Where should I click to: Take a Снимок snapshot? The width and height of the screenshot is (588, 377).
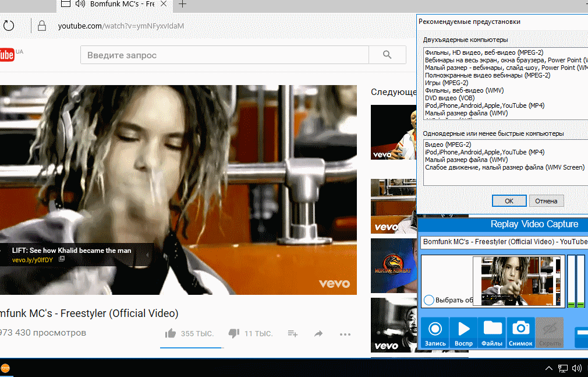[520, 333]
